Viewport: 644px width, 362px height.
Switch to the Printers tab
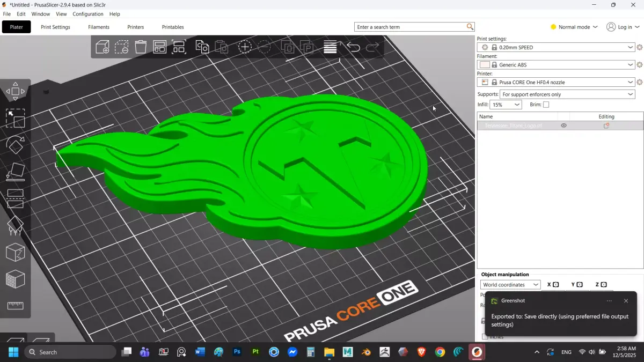136,27
